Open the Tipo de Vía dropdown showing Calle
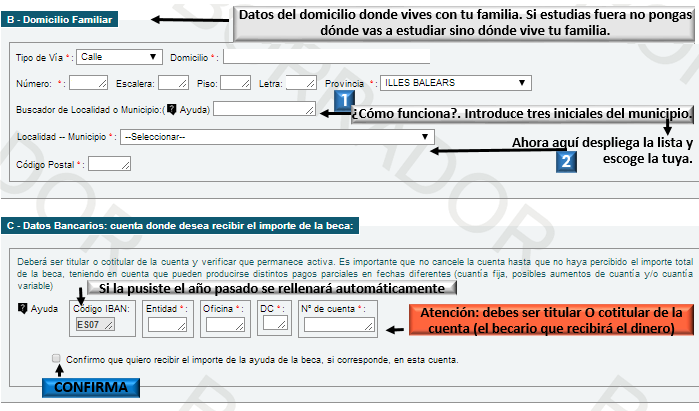The height and width of the screenshot is (411, 699). (x=119, y=57)
